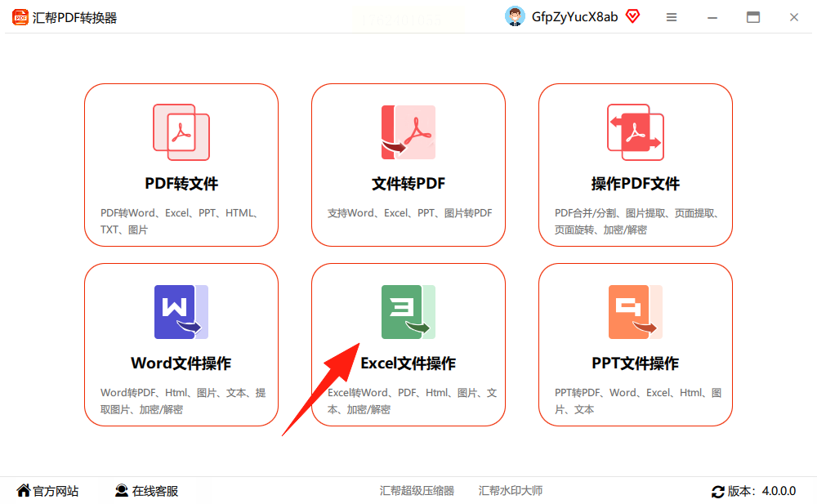Screen dimensions: 817x504
Task: Click the version refresh update icon
Action: click(x=718, y=492)
